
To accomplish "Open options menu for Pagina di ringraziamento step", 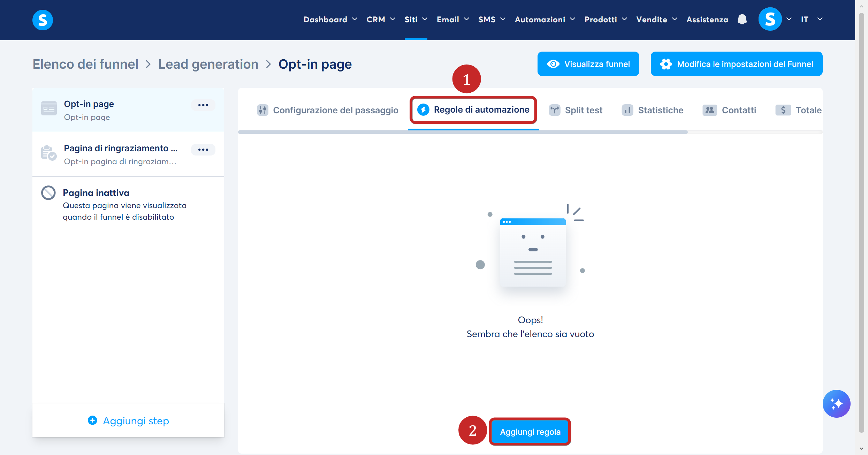I will 203,150.
